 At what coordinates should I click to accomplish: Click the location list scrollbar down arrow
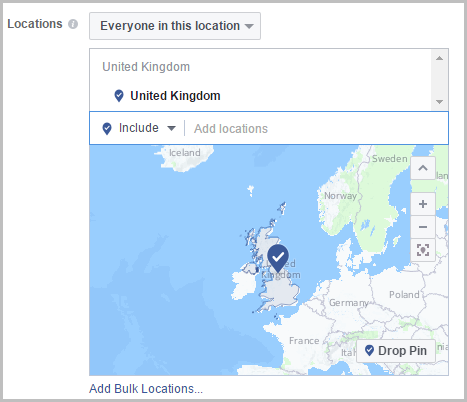click(439, 102)
